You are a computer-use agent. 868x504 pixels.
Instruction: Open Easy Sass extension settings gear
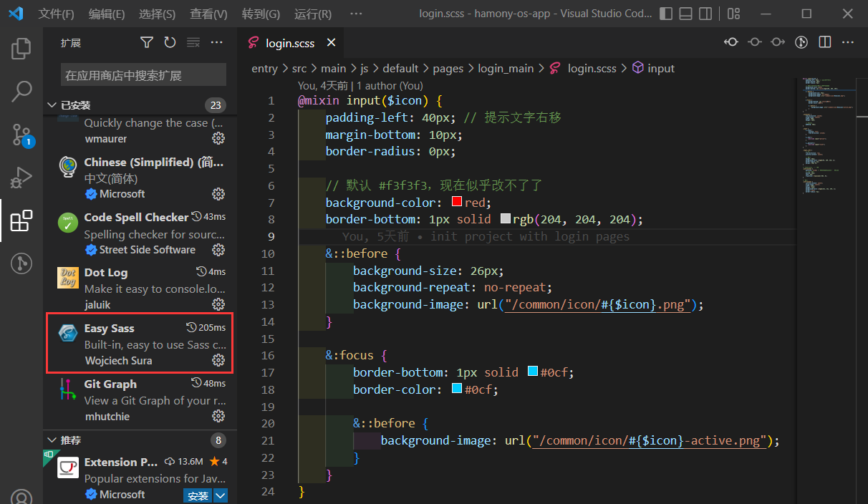[x=218, y=360]
